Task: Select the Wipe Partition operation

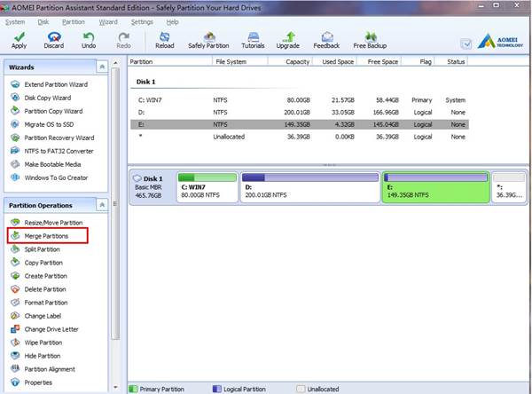Action: [x=36, y=343]
